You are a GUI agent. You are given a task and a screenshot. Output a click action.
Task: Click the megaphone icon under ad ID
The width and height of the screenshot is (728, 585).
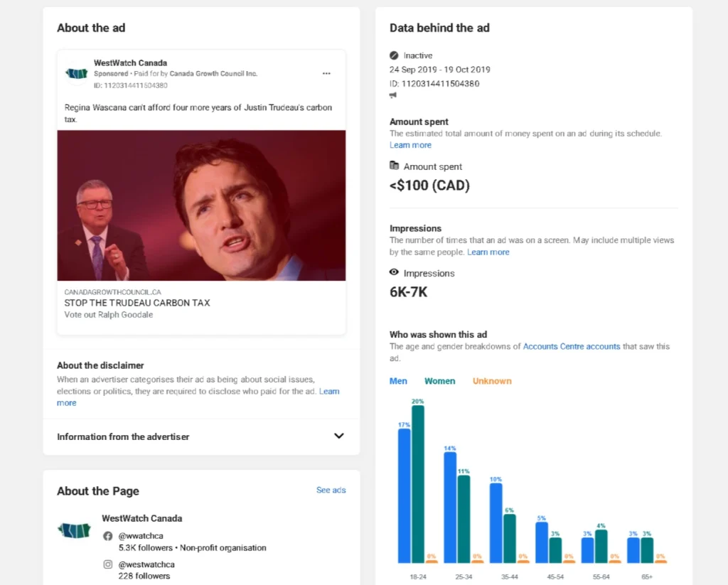click(x=394, y=95)
